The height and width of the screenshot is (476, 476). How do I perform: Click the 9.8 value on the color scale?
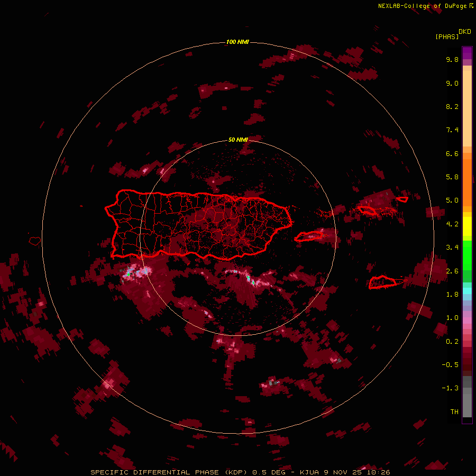(452, 59)
